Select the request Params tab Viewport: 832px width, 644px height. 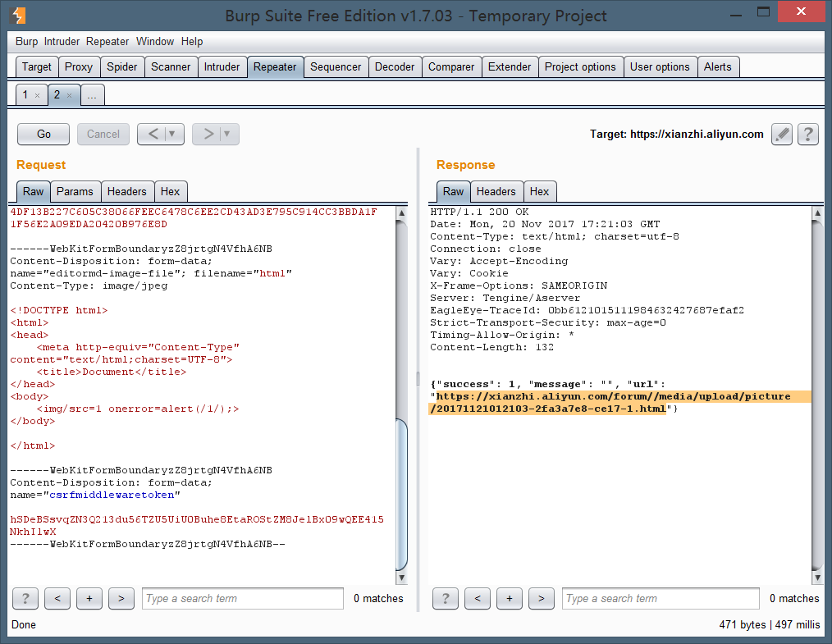[75, 191]
